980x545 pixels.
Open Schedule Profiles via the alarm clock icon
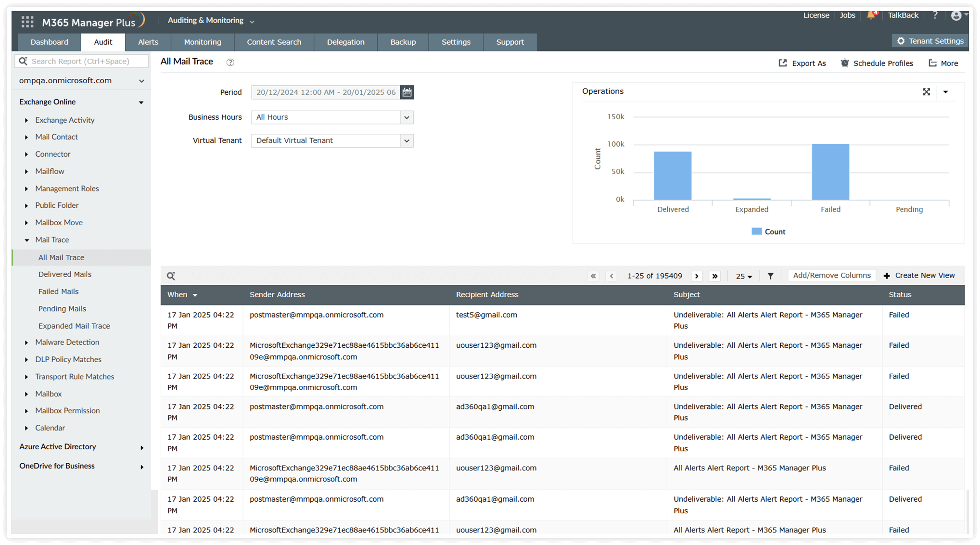(844, 63)
